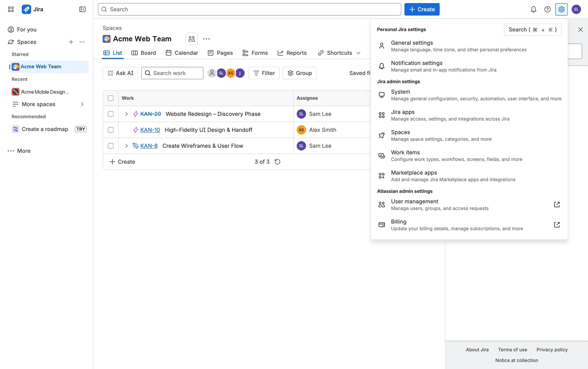Filter by AS avatar in toolbar
Image resolution: width=588 pixels, height=369 pixels.
231,73
